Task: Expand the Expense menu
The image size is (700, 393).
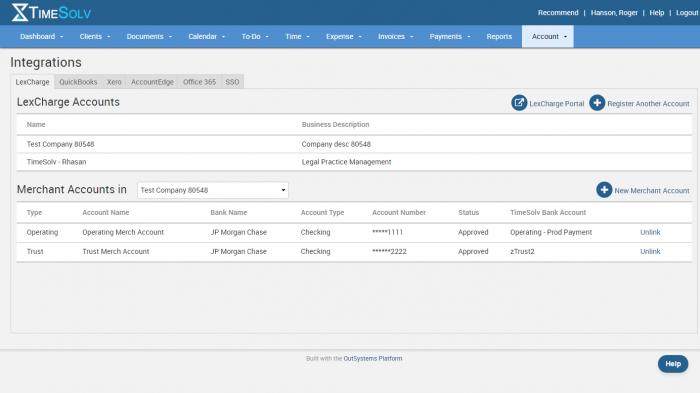Action: [343, 37]
